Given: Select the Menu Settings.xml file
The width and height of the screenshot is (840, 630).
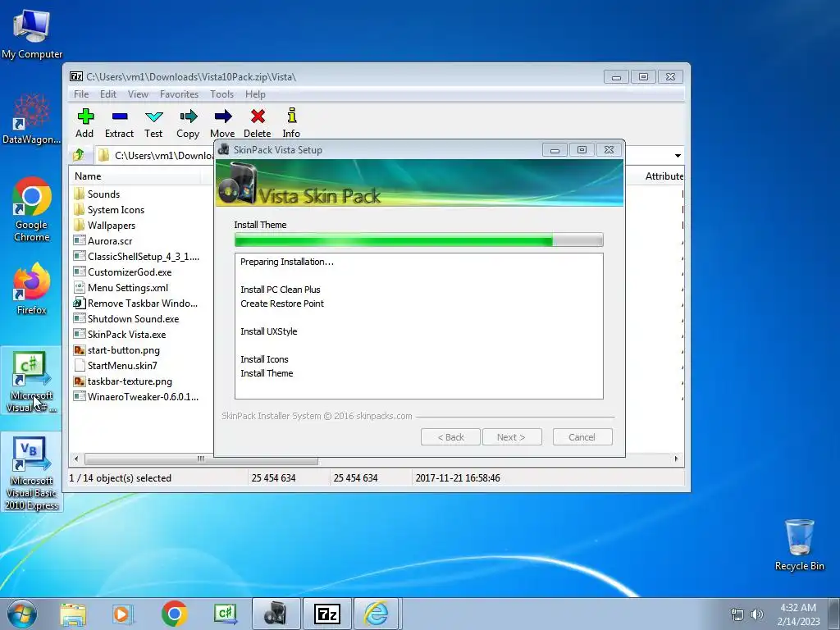Looking at the screenshot, I should (x=127, y=287).
